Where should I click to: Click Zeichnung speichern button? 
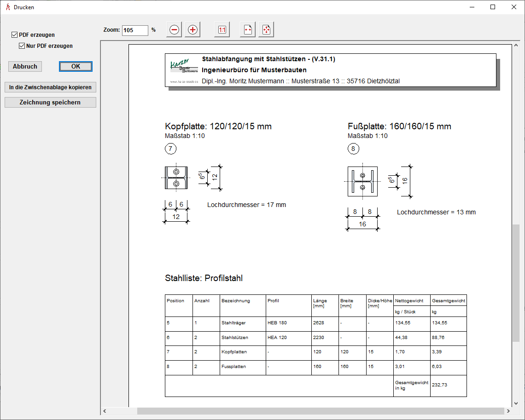[x=50, y=103]
